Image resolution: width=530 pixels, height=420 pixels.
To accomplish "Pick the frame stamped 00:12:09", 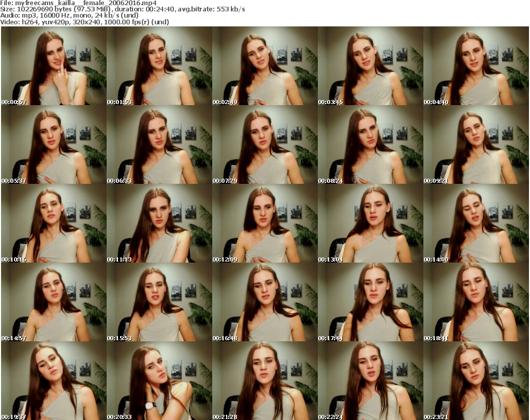I will tap(264, 224).
